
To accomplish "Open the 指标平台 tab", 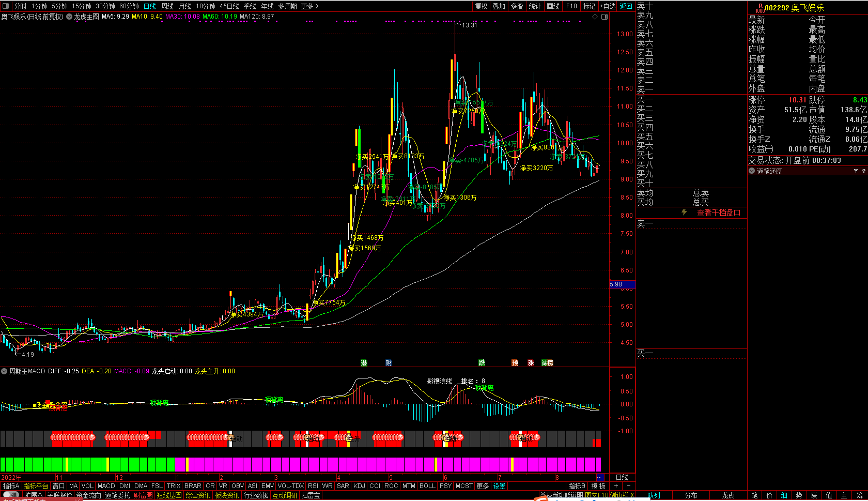I will 36,486.
